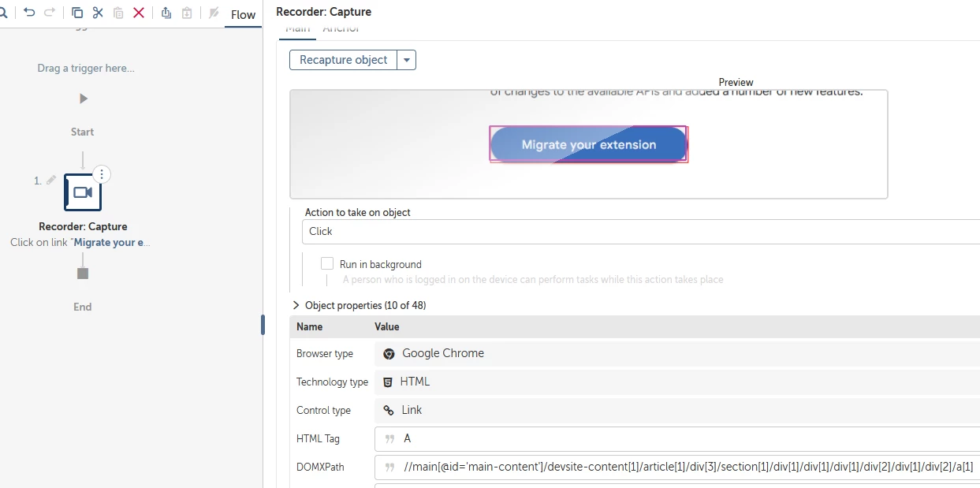Click the HTML5 icon in Technology type row

tap(388, 382)
